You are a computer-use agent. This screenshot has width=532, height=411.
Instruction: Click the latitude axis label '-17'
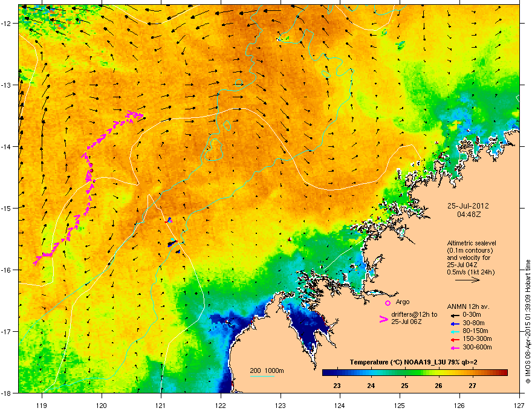pos(6,331)
